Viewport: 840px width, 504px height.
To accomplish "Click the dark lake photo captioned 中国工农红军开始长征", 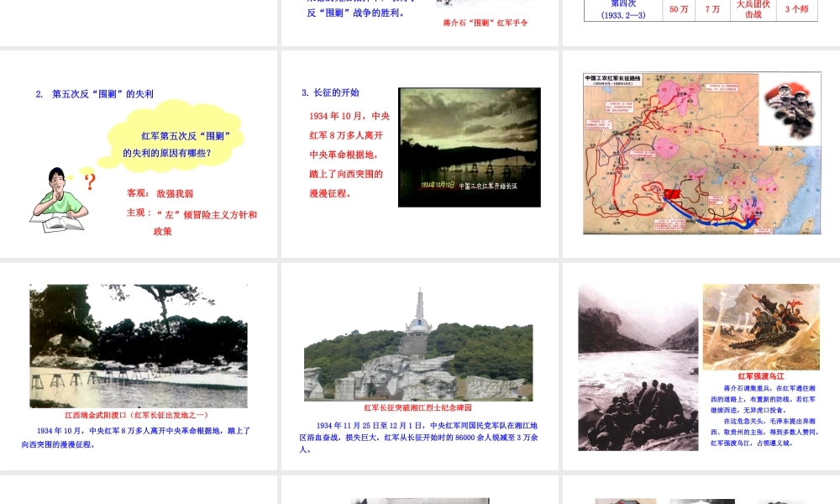I will 470,147.
